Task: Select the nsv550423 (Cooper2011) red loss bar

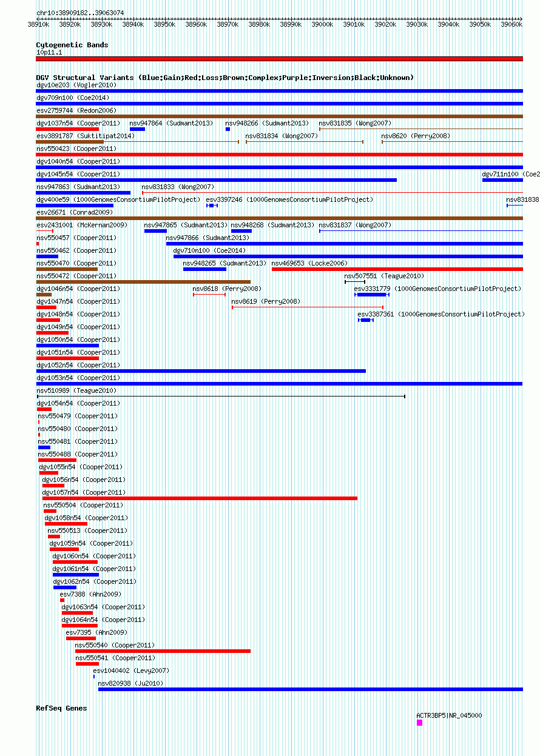Action: coord(280,155)
